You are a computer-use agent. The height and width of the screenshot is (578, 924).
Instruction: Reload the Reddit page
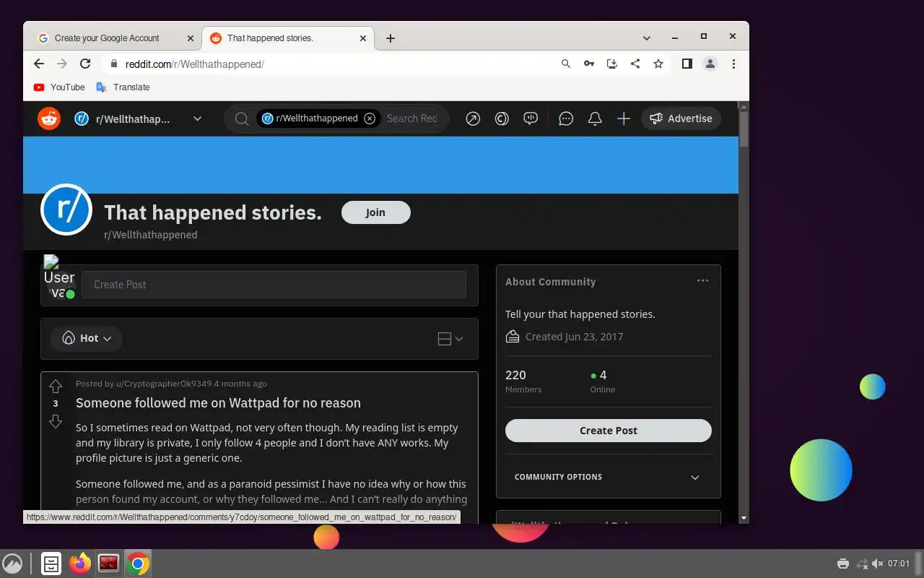coord(85,64)
